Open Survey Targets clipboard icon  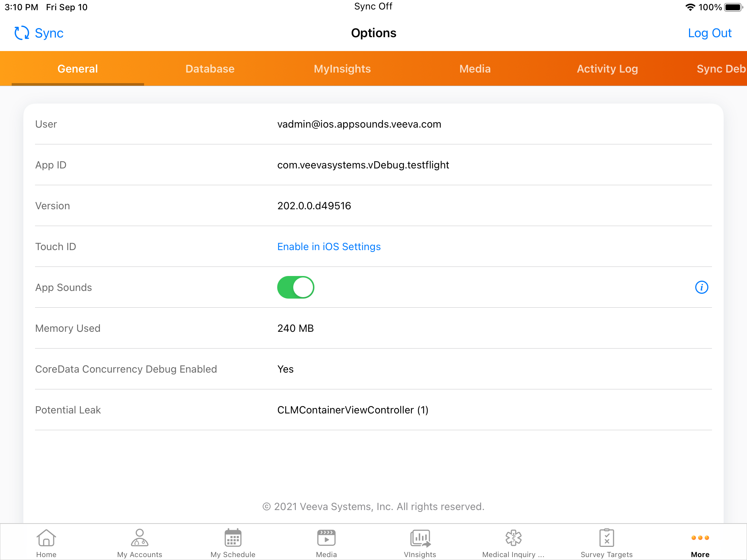(x=607, y=538)
